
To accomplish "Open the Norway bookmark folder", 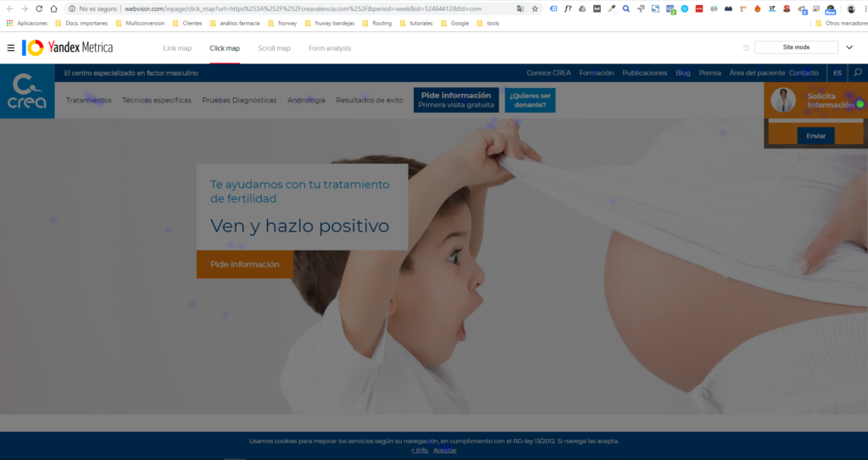I will (x=282, y=23).
